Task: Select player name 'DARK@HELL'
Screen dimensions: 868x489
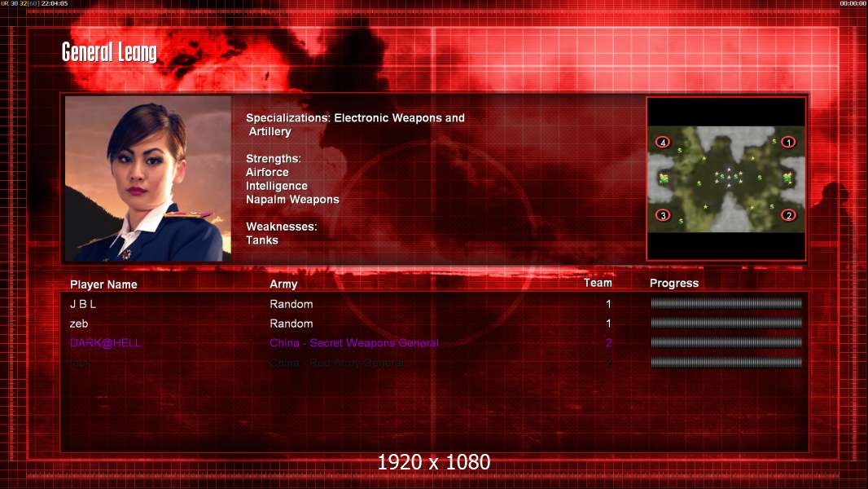Action: tap(105, 343)
